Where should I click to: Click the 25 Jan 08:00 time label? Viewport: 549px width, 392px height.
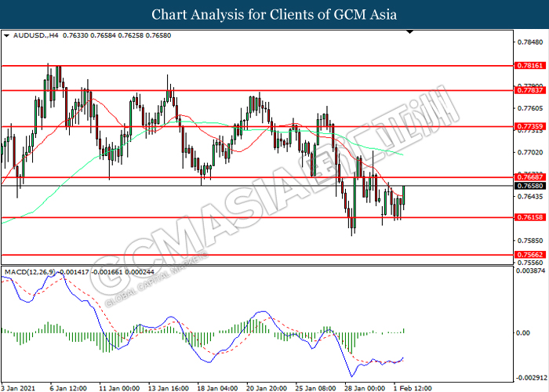pyautogui.click(x=315, y=388)
